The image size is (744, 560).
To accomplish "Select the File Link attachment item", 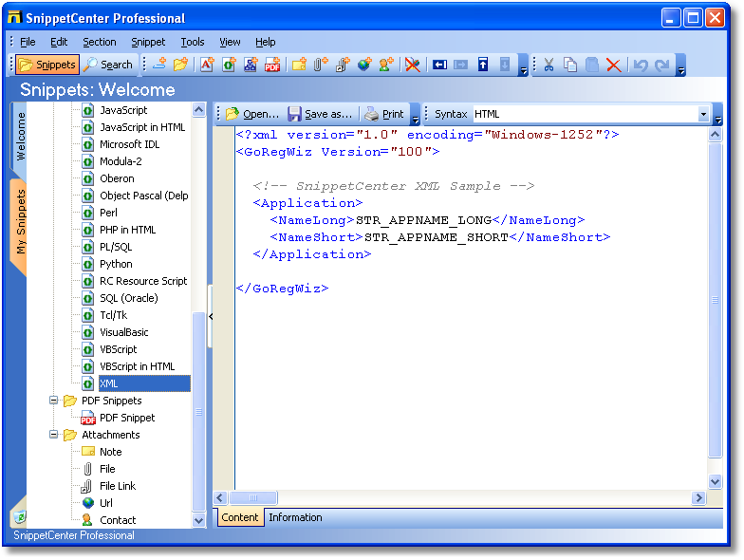I will pos(118,486).
